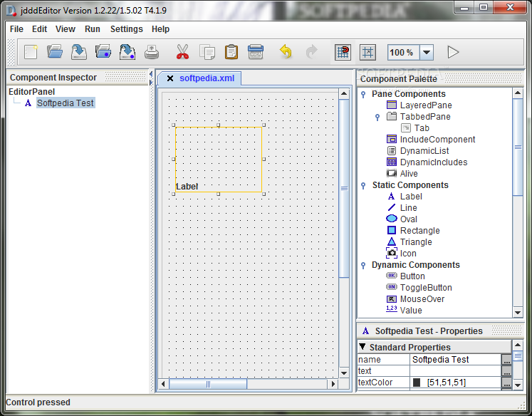Toggle the grid display button
The height and width of the screenshot is (416, 532).
coord(367,52)
